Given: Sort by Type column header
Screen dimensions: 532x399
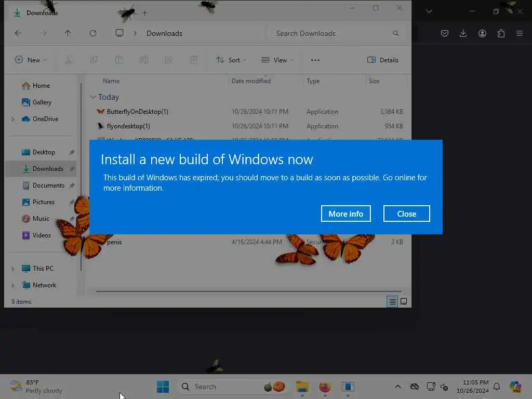Looking at the screenshot, I should click(x=313, y=81).
